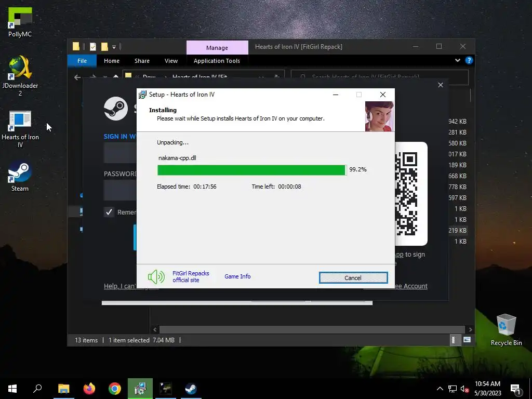Select the Recycle Bin icon
This screenshot has width=532, height=399.
(x=506, y=330)
